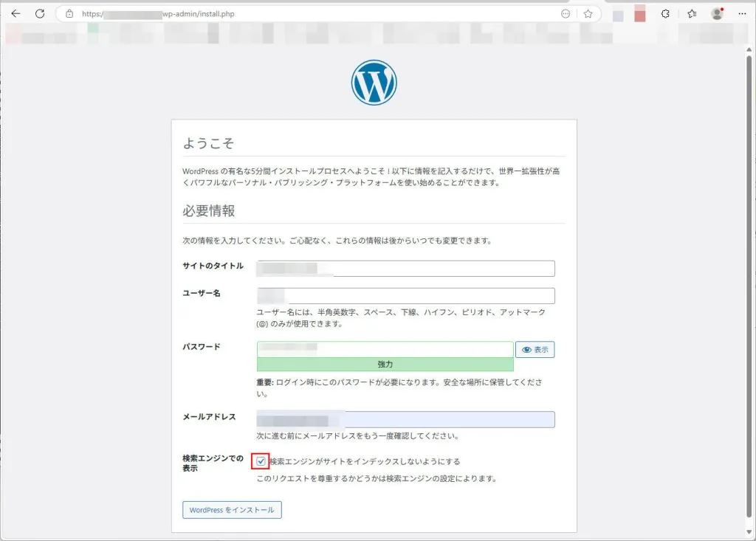Open the browser Extensions puzzle icon
756x541 pixels.
click(x=664, y=13)
